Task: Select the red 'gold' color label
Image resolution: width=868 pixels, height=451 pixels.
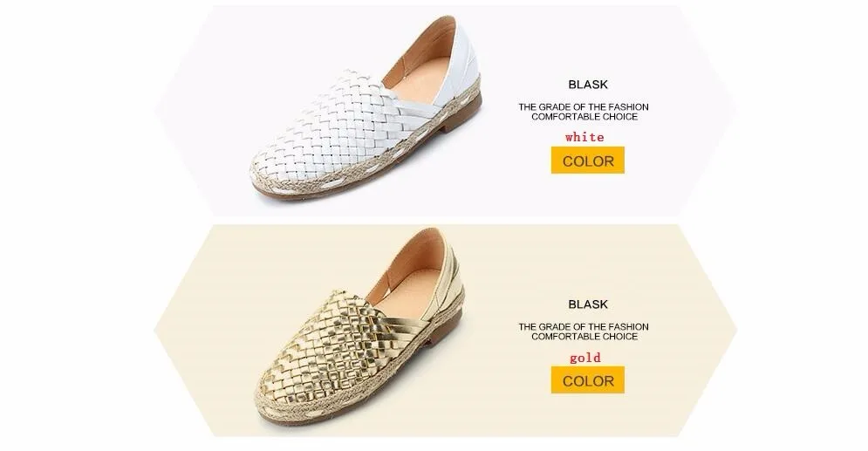Action: pyautogui.click(x=585, y=358)
